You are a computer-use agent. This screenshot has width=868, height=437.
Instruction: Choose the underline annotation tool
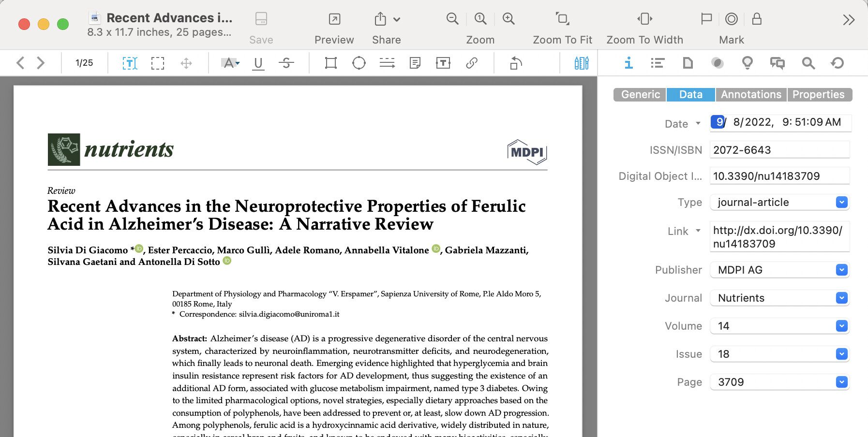(258, 63)
